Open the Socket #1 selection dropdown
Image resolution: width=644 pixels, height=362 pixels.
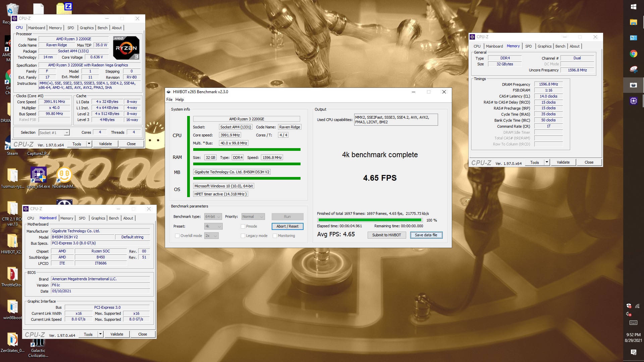coord(54,133)
